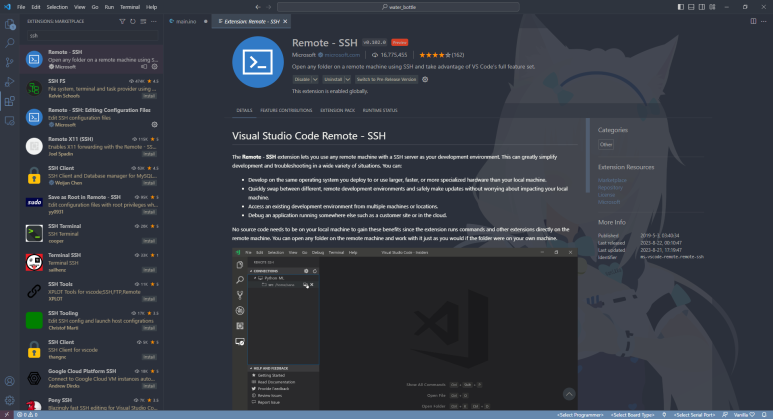Click Select Programmer in status bar
773x419 pixels.
(580, 415)
